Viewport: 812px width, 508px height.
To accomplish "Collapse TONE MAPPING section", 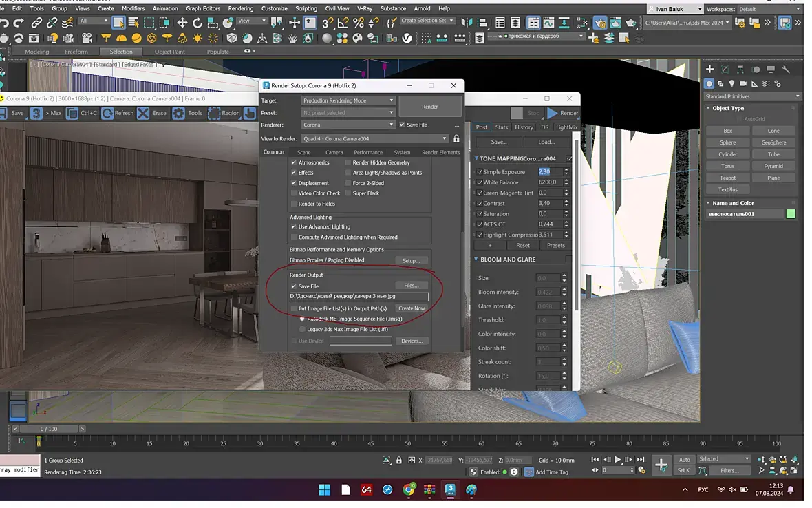I will pyautogui.click(x=476, y=158).
